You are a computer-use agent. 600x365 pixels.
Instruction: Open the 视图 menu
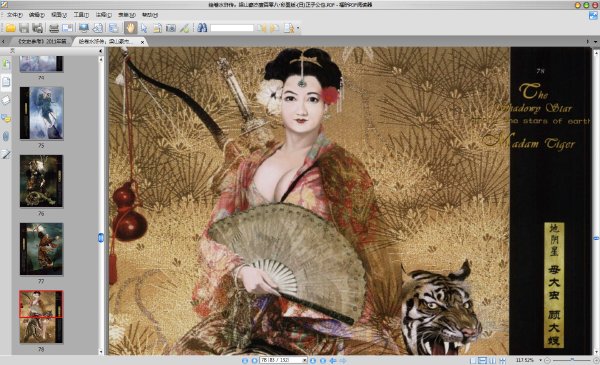click(x=59, y=15)
